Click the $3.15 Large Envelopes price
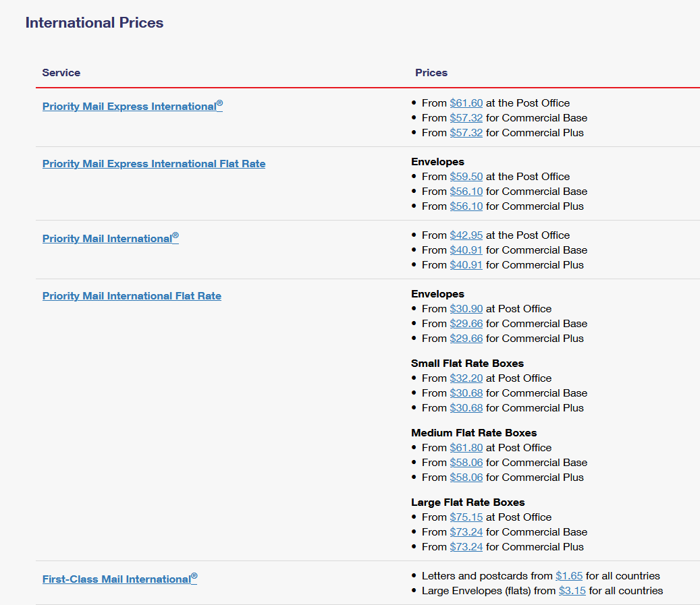 (x=572, y=591)
